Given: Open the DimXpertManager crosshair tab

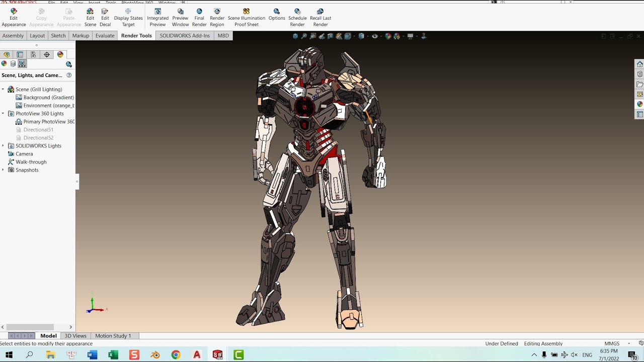Looking at the screenshot, I should coord(47,55).
